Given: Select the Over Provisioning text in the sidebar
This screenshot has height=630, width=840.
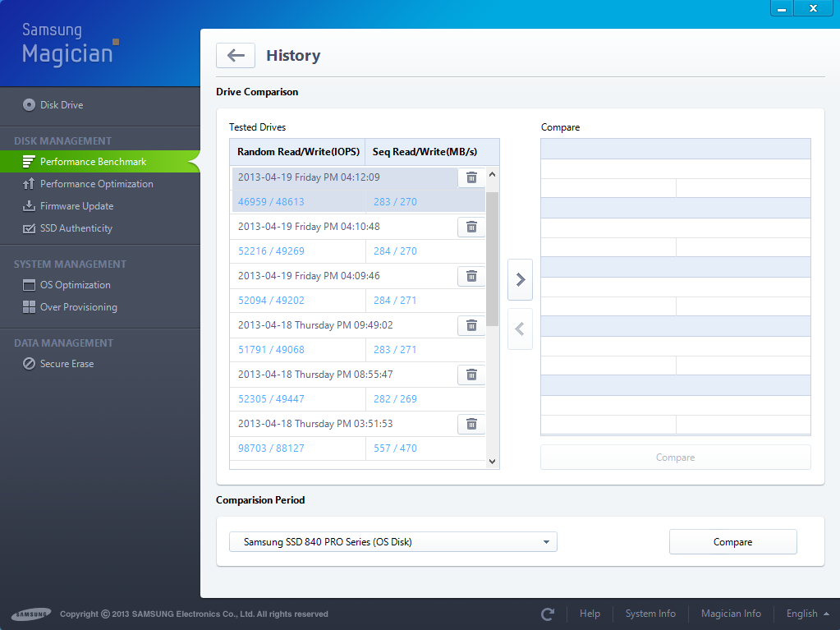Looking at the screenshot, I should [x=78, y=307].
